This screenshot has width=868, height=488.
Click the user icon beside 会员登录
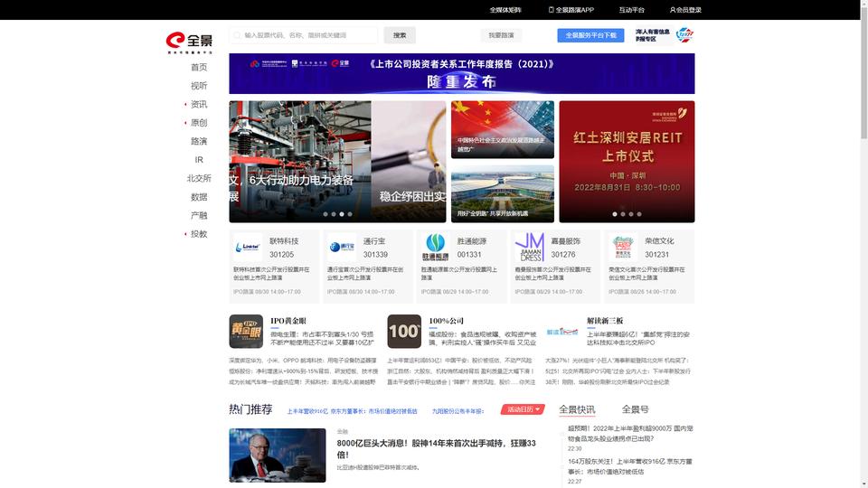pos(672,10)
